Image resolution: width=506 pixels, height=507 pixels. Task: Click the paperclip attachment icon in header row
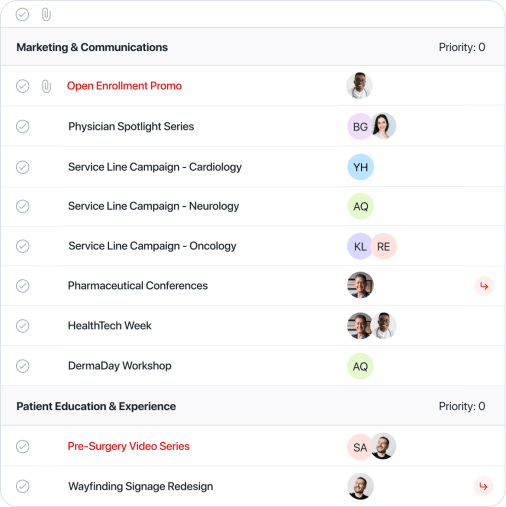click(46, 15)
